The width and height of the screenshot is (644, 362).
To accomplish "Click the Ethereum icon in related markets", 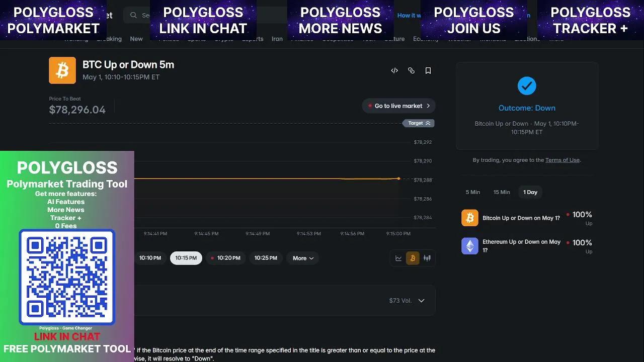I will [470, 246].
